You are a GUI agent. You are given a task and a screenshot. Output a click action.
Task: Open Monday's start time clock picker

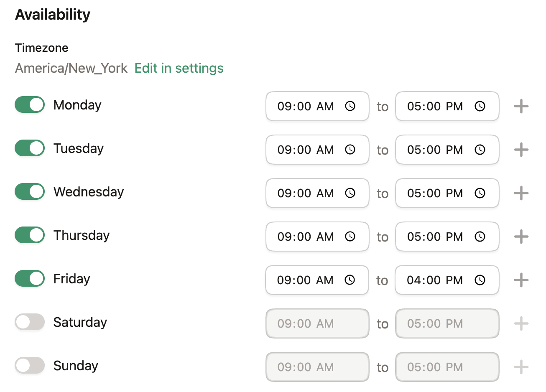tap(350, 106)
